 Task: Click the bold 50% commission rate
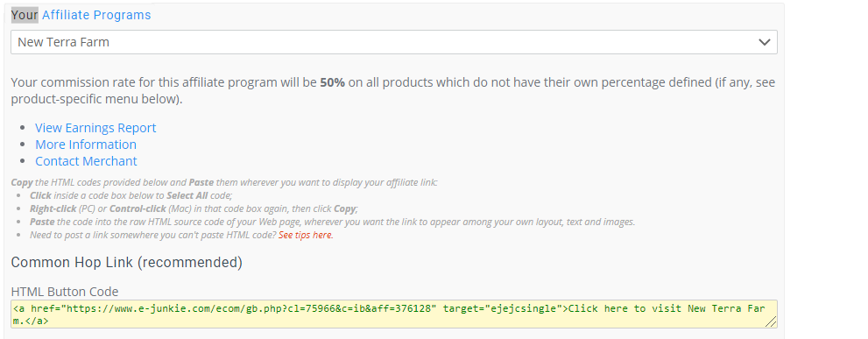click(333, 82)
